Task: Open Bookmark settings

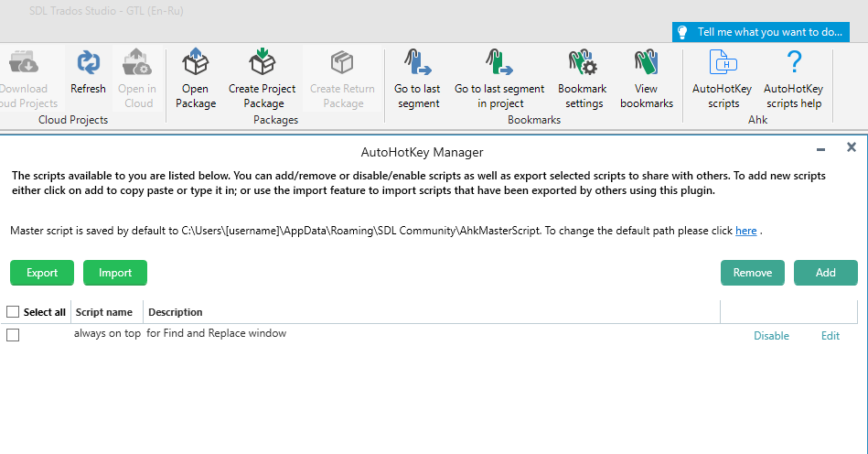Action: [583, 78]
